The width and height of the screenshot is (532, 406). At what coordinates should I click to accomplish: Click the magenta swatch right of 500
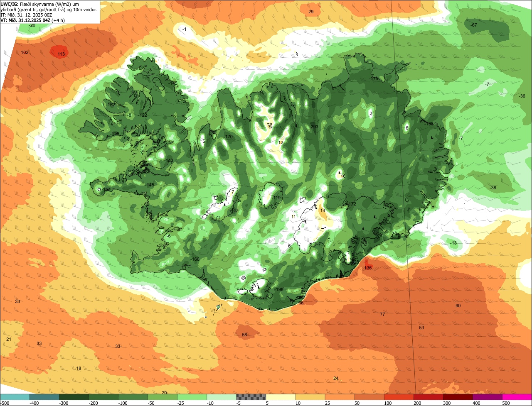click(x=517, y=397)
